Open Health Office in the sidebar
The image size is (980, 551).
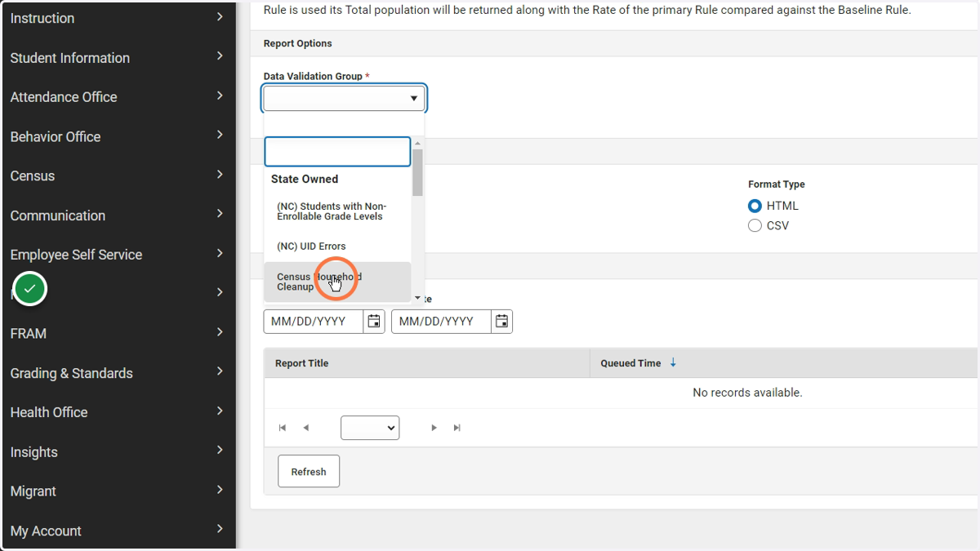pyautogui.click(x=49, y=412)
